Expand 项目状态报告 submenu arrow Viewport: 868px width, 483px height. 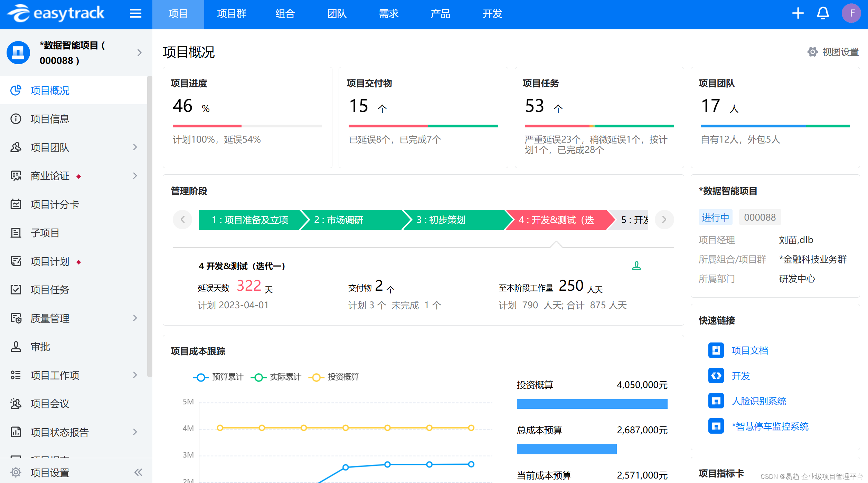click(x=135, y=432)
